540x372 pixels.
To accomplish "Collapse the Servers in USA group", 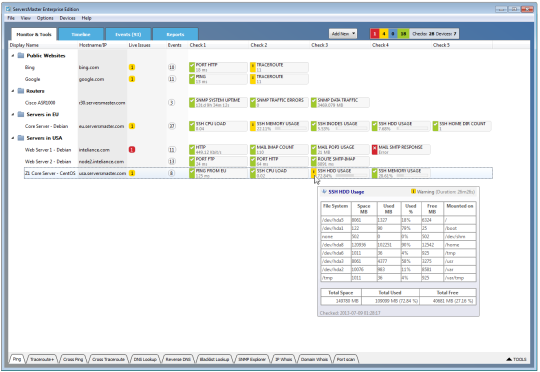I will [x=13, y=138].
